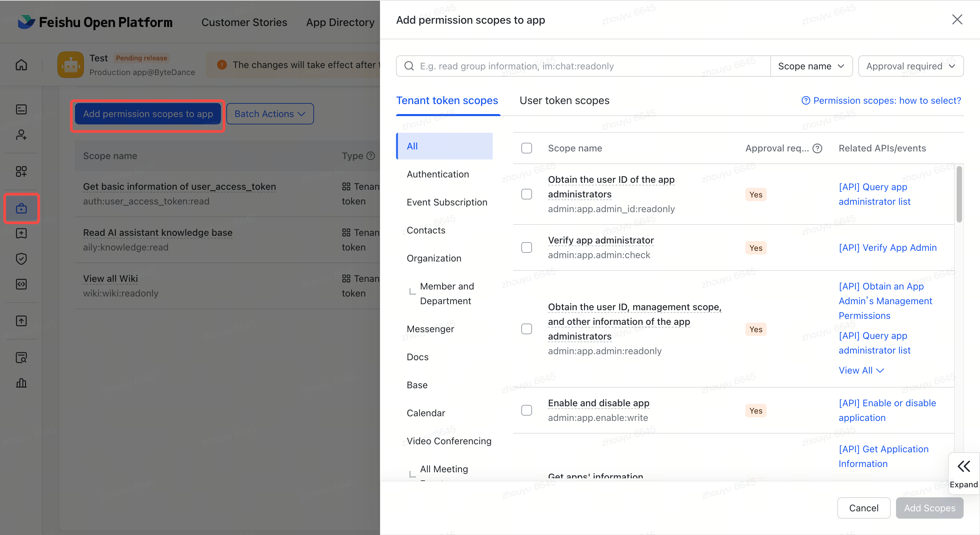The height and width of the screenshot is (535, 980).
Task: Select the permissions briefcase sidebar icon
Action: [x=21, y=208]
